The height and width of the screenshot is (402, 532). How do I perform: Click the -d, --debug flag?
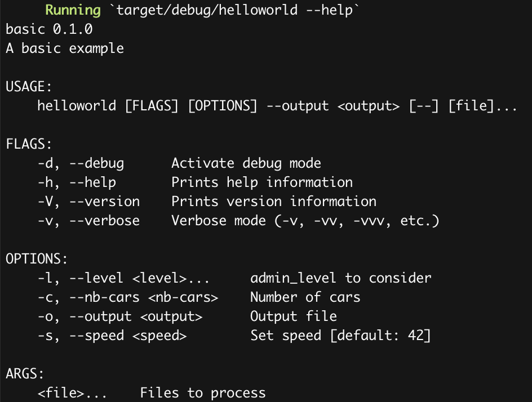pos(81,163)
